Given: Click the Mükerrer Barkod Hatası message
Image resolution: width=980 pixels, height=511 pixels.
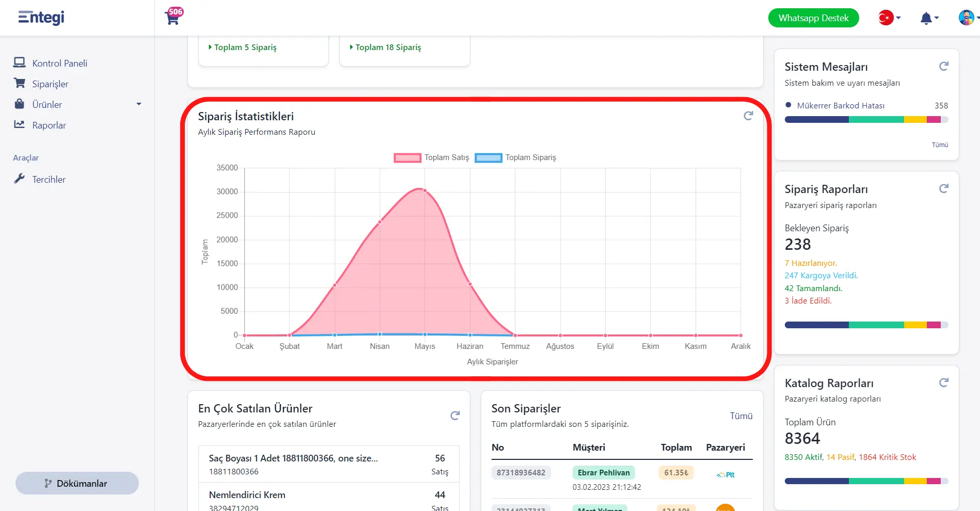Looking at the screenshot, I should point(841,105).
